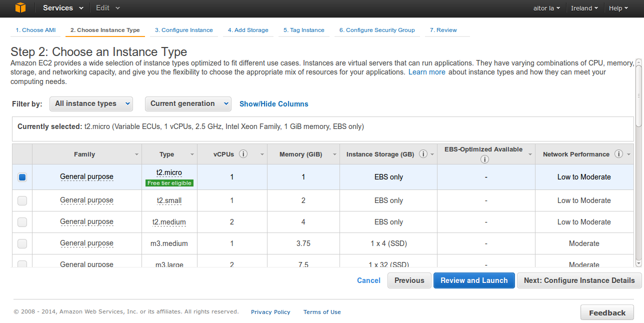
Task: Click sort arrow in Memory (GiB) column header
Action: coord(334,155)
